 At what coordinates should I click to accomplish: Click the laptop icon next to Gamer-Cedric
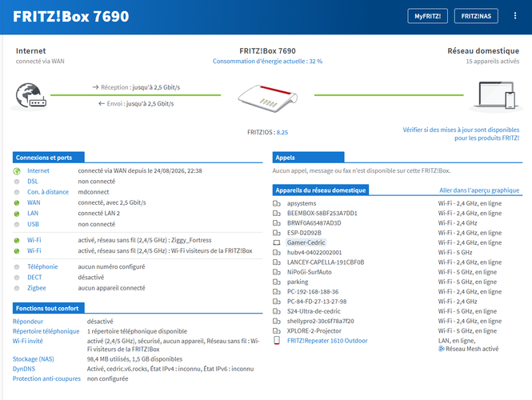[277, 242]
